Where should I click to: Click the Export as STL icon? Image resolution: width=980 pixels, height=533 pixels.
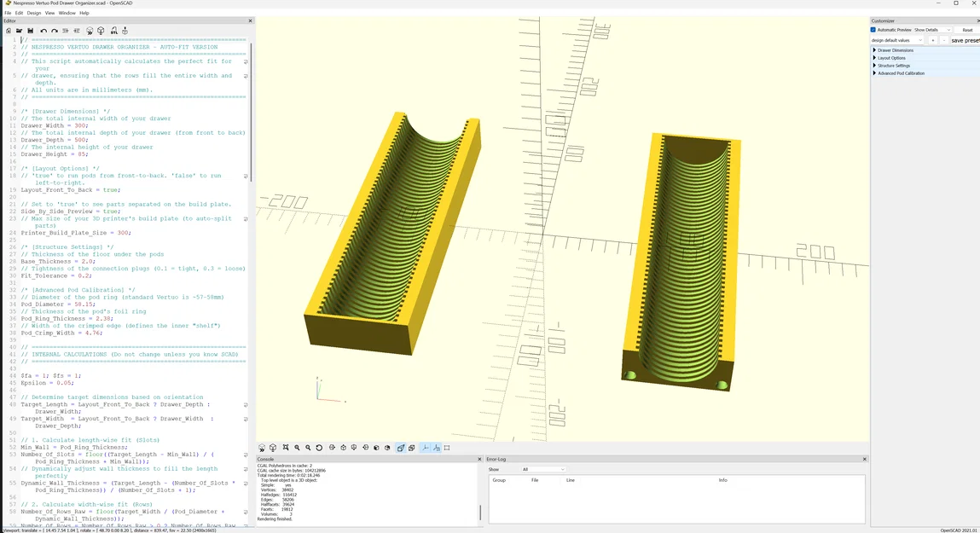tap(113, 31)
